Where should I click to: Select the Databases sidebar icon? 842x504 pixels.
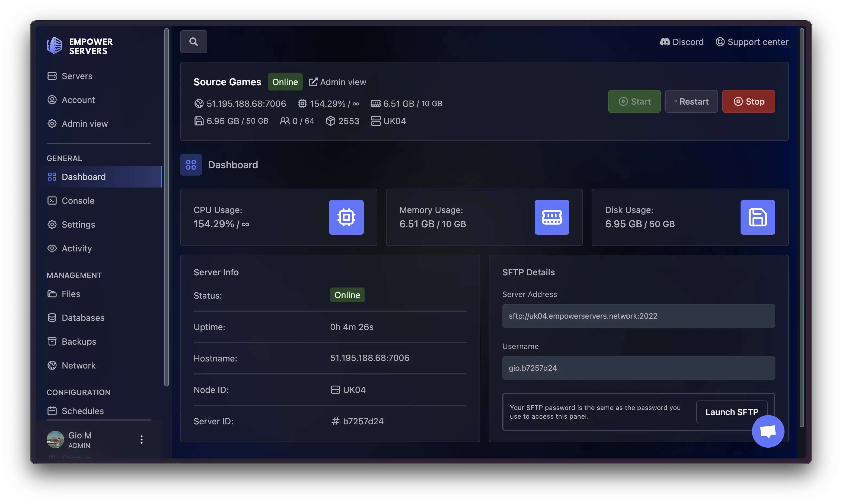tap(52, 318)
